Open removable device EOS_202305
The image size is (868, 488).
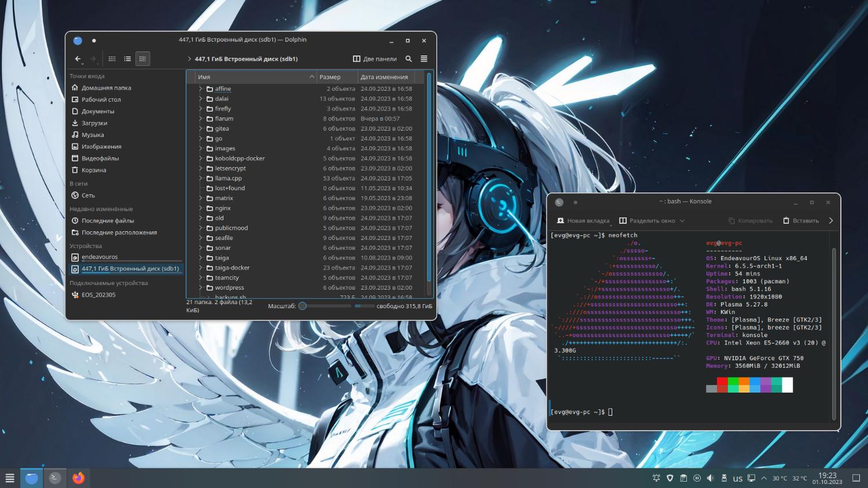click(98, 295)
